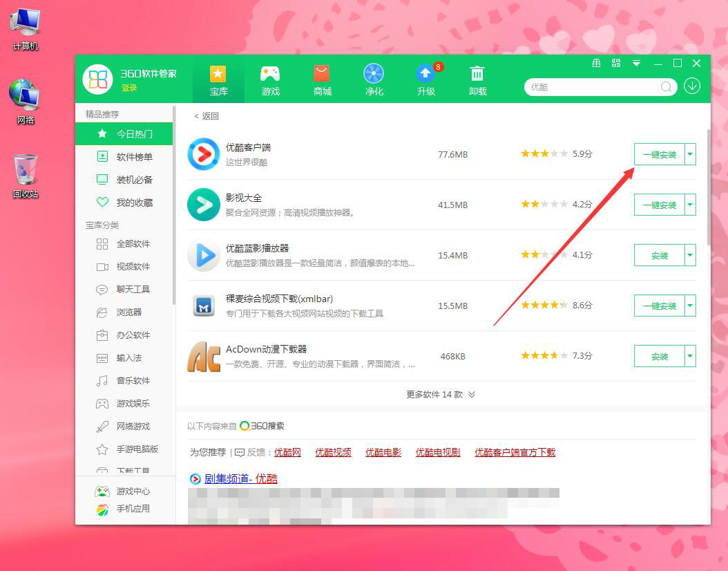Expand install options arrow for 稞麦综合视频下载
Screen dimensions: 728x571
point(691,306)
